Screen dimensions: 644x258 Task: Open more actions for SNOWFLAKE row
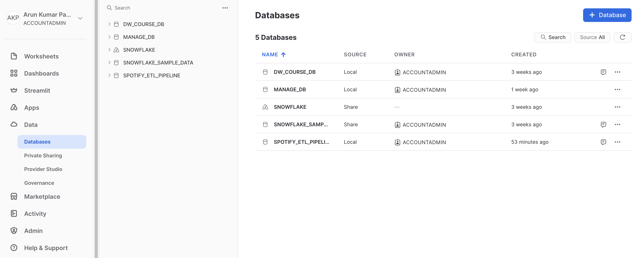[x=617, y=107]
